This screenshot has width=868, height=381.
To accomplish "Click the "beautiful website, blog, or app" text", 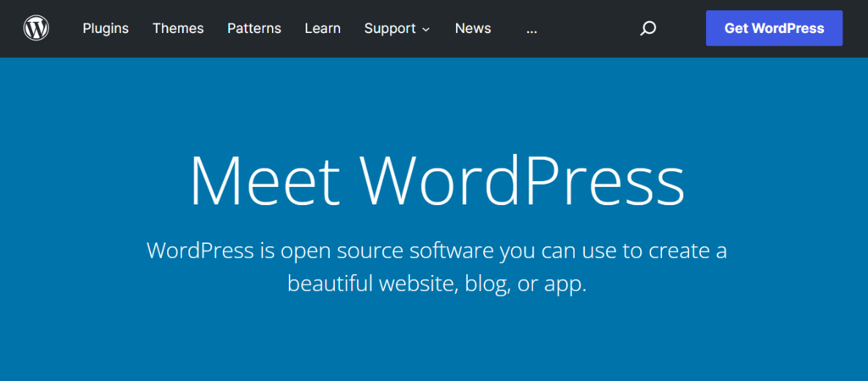I will point(436,284).
